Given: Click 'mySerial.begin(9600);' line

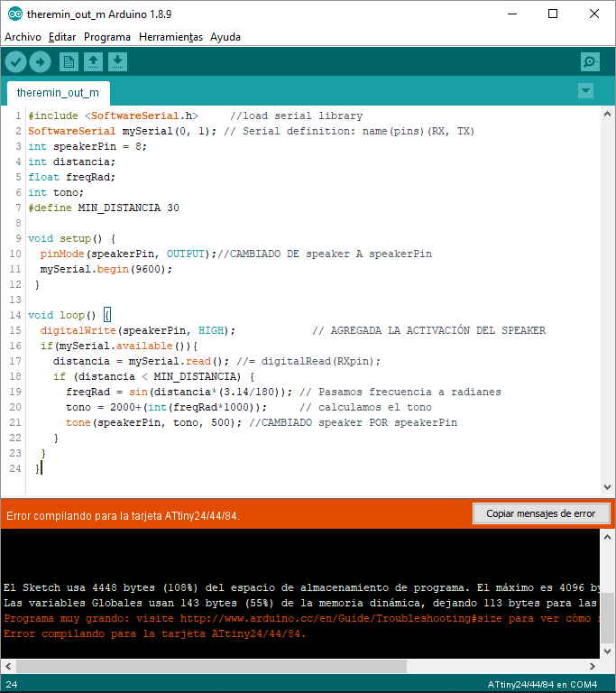Looking at the screenshot, I should [106, 269].
